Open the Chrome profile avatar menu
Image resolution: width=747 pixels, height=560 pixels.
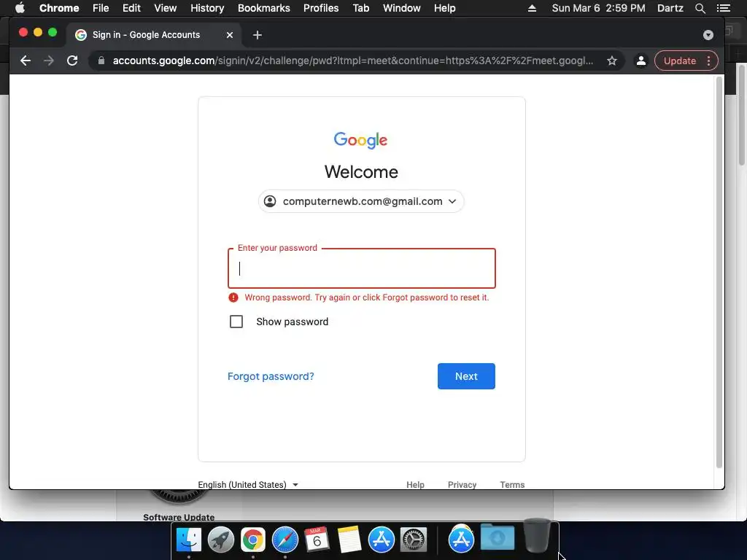point(641,61)
